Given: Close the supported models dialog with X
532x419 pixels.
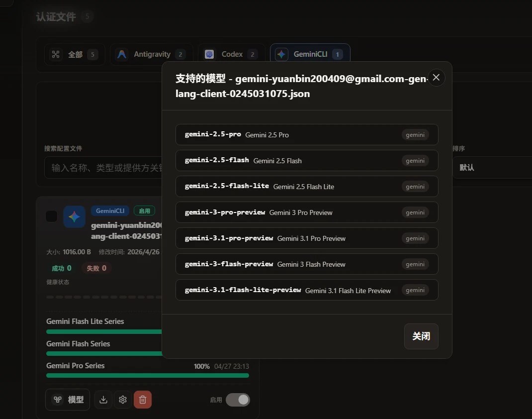Looking at the screenshot, I should pyautogui.click(x=436, y=78).
